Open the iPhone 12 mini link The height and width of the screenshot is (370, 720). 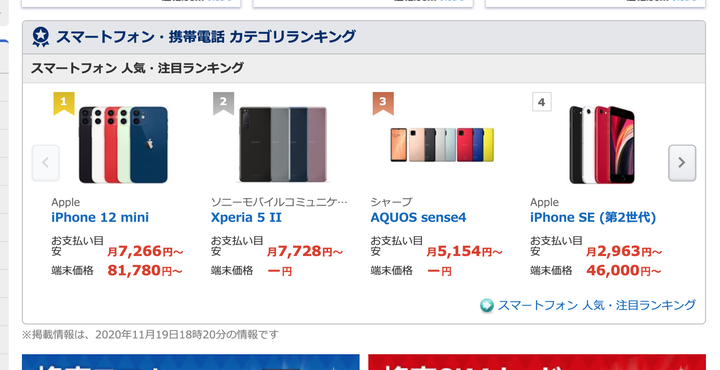(x=100, y=218)
